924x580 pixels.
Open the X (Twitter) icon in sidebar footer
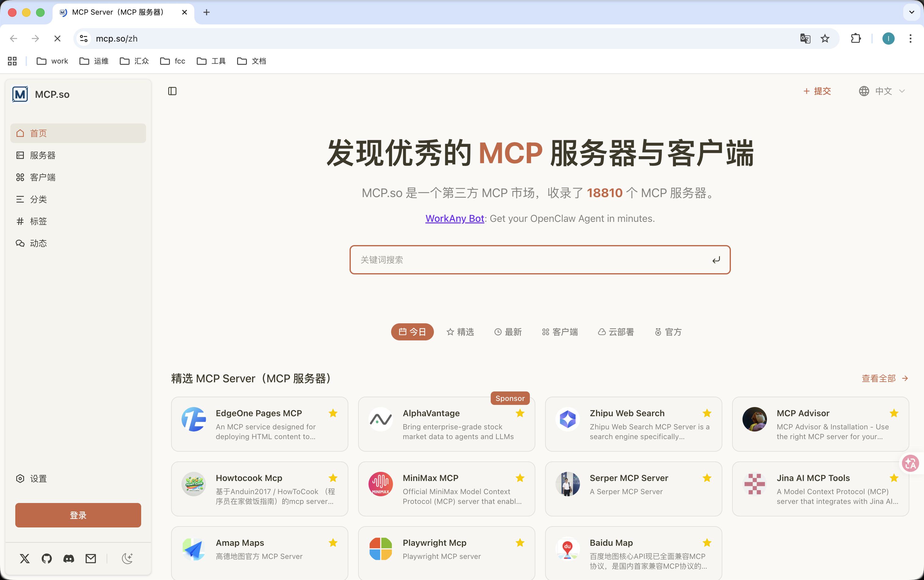[x=24, y=559]
